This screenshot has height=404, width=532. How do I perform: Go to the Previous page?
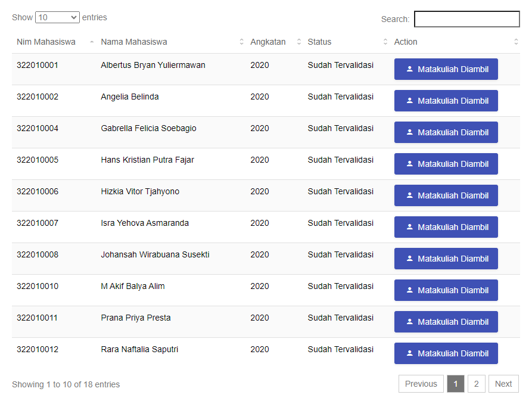(x=421, y=384)
